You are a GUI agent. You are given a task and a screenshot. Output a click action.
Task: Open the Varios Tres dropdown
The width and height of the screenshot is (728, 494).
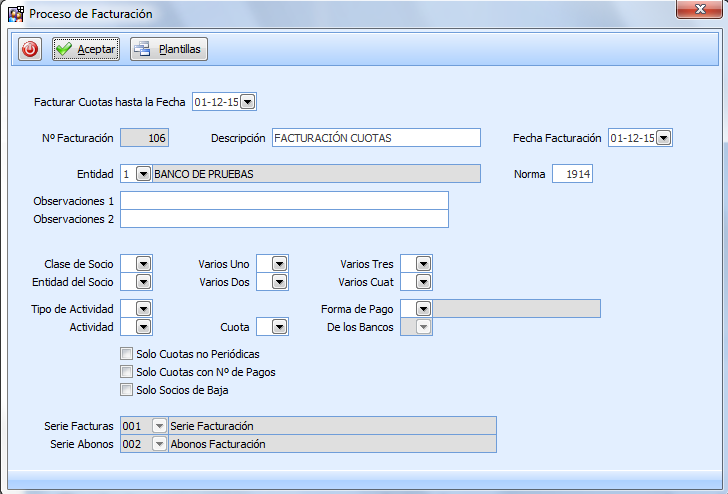423,264
